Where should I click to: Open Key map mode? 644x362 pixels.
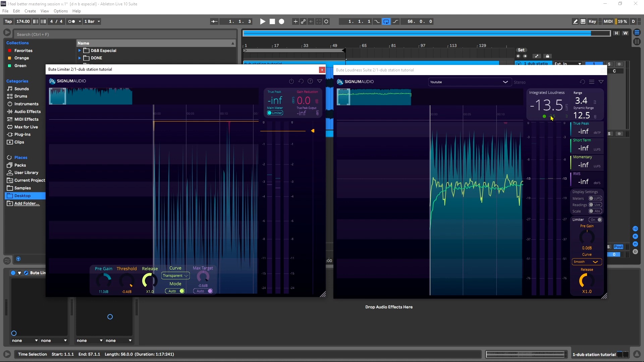(592, 21)
